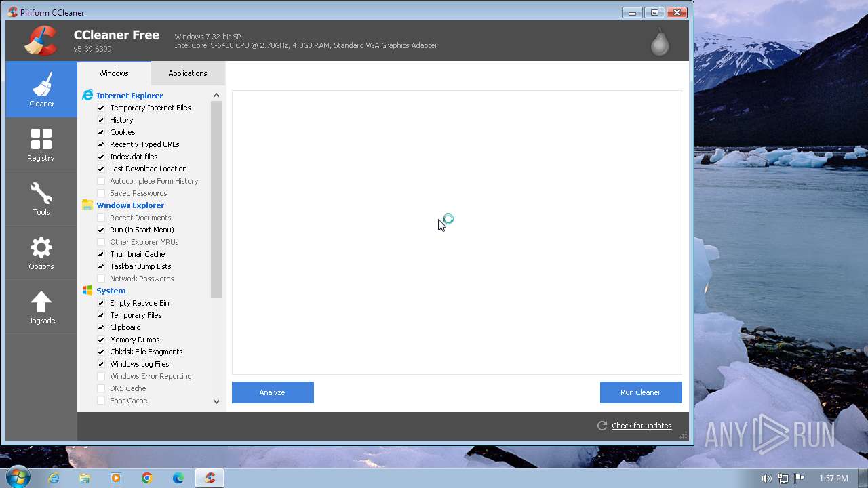This screenshot has height=488, width=868.
Task: Click the CCleaner title bar icon
Action: [12, 12]
